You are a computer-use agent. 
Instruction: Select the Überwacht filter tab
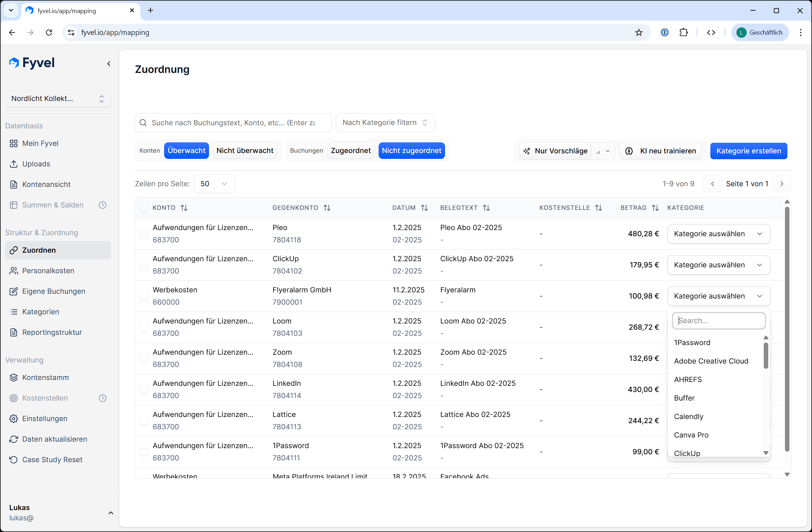pyautogui.click(x=186, y=151)
